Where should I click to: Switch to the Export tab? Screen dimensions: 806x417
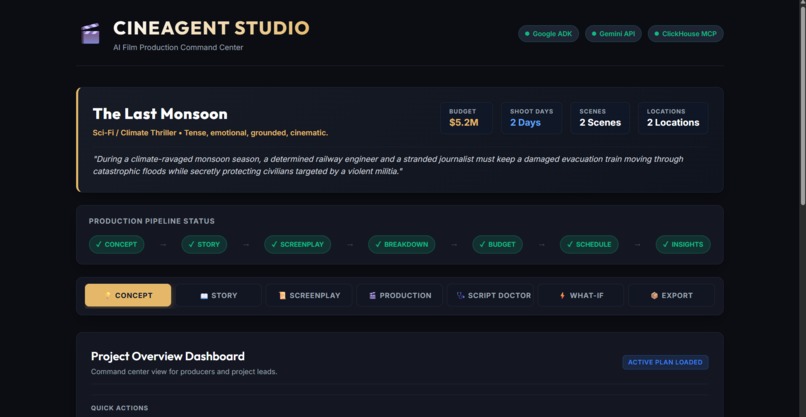pyautogui.click(x=671, y=296)
